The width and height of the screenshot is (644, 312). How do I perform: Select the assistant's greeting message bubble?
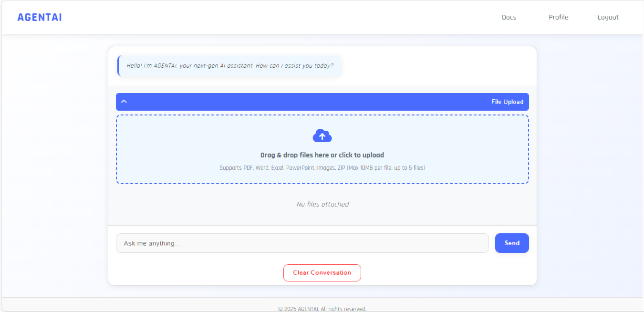(x=229, y=66)
